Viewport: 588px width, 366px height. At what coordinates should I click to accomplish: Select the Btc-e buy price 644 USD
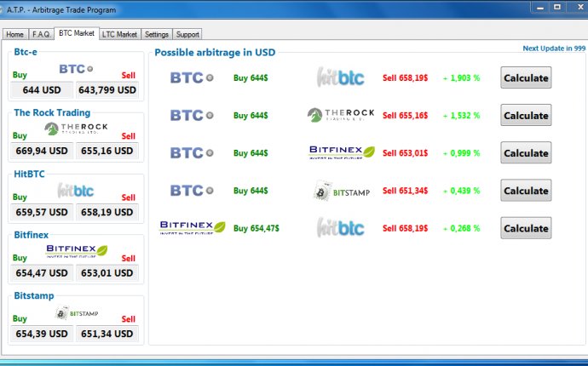coord(42,90)
